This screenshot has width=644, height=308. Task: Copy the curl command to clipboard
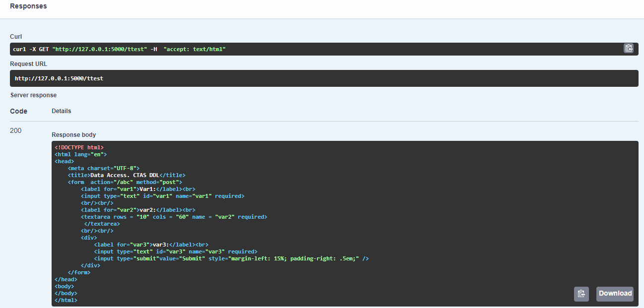point(629,48)
